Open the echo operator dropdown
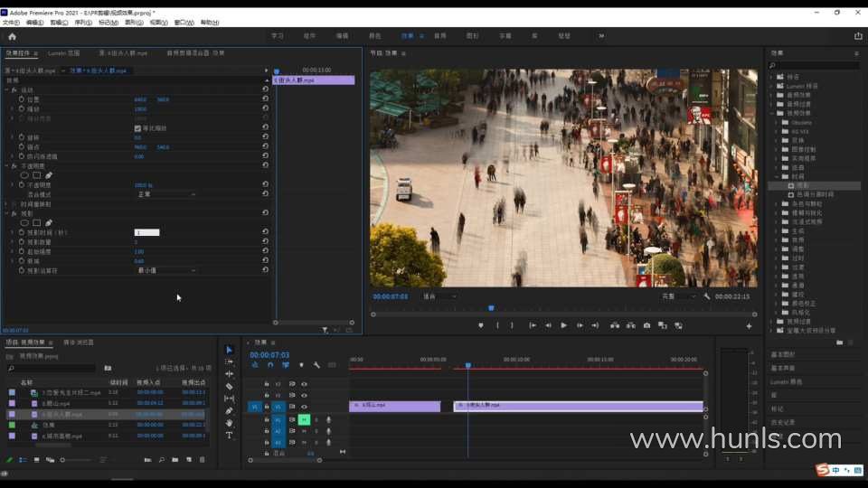This screenshot has height=488, width=868. 165,270
